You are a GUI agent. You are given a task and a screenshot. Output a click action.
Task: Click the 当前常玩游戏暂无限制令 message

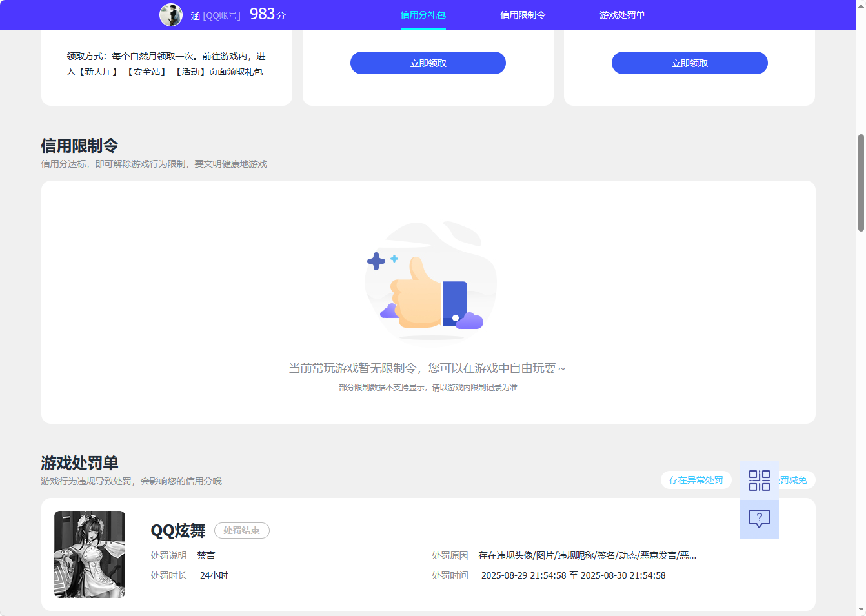(427, 368)
